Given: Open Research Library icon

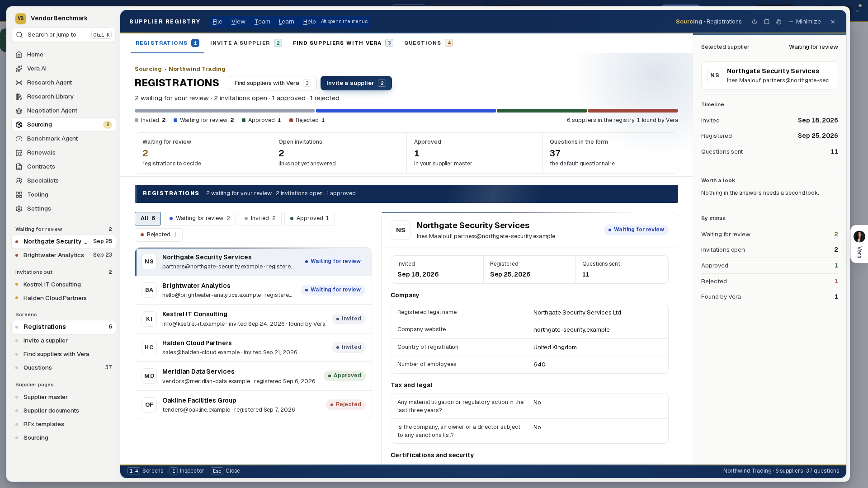Looking at the screenshot, I should (19, 97).
